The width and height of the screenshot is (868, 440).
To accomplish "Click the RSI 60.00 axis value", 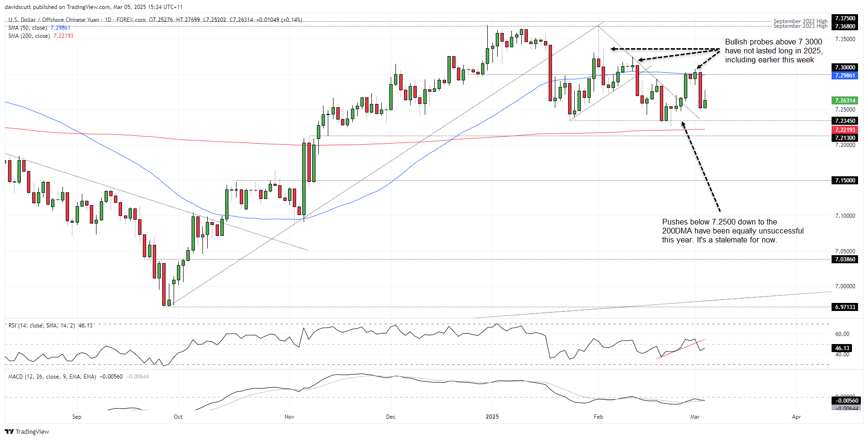I will [x=842, y=334].
